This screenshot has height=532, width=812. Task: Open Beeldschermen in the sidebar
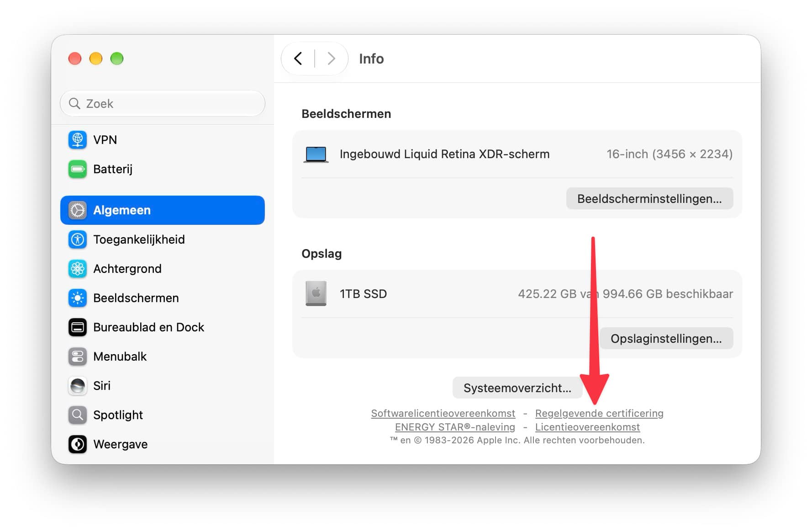(x=163, y=298)
